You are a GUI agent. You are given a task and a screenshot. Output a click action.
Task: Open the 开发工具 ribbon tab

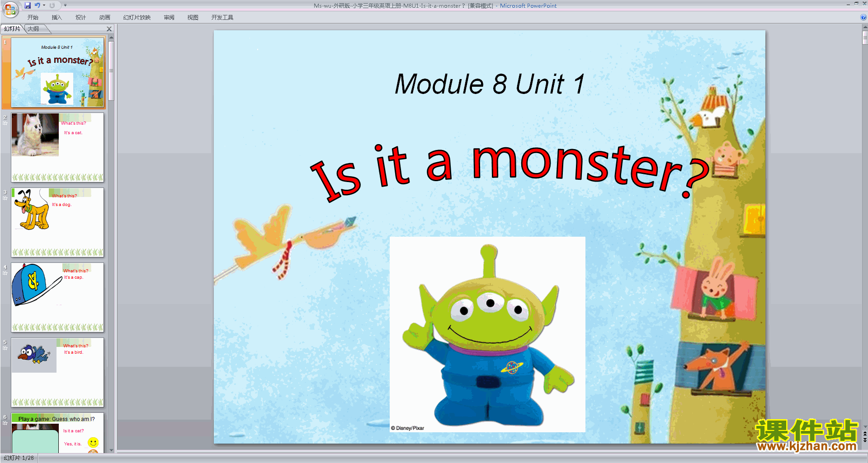(x=222, y=18)
